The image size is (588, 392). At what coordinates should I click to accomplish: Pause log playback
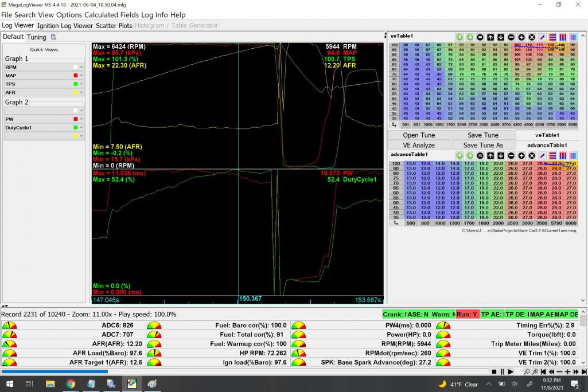pos(503,372)
